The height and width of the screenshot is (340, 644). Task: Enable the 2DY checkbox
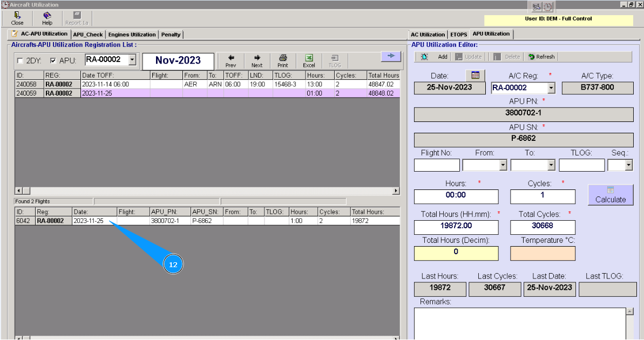[x=21, y=61]
